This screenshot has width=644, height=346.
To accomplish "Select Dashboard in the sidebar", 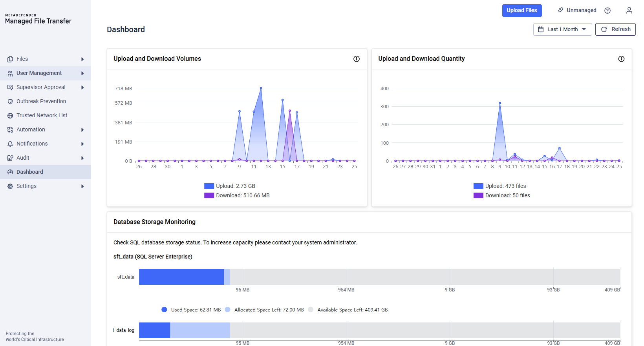I will tap(30, 172).
